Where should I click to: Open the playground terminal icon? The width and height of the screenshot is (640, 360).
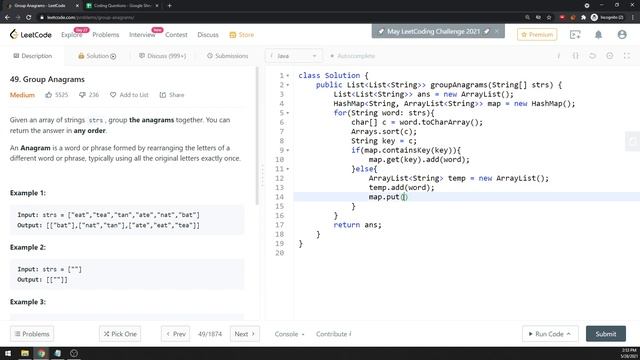tap(575, 35)
